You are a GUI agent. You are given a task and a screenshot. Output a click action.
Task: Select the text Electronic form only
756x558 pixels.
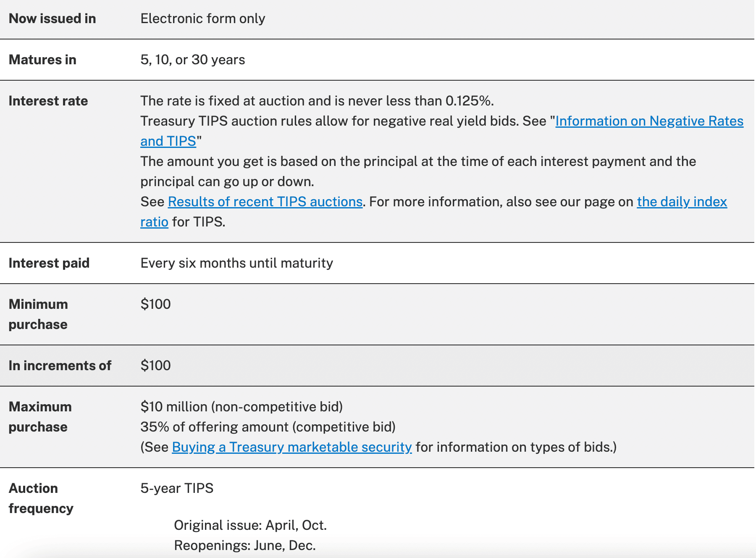203,18
